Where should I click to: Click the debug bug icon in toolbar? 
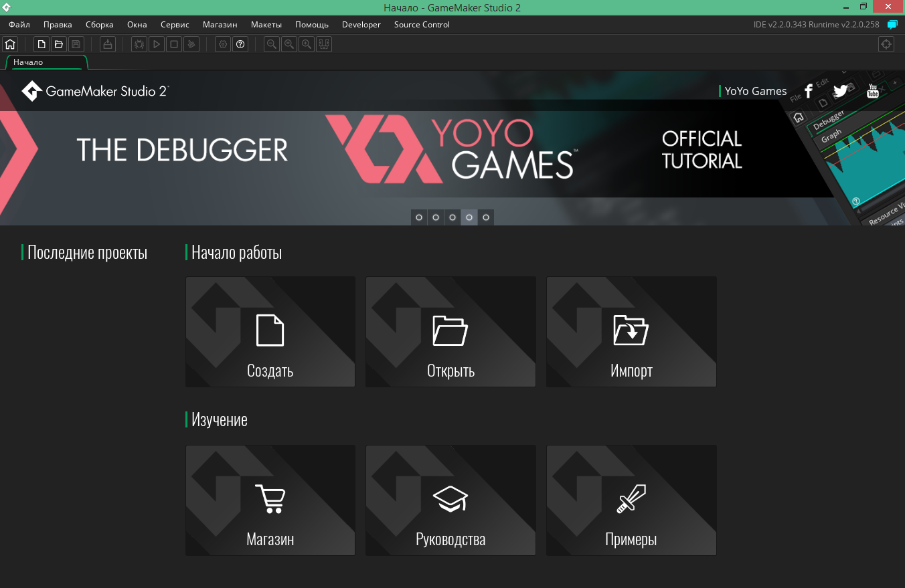click(x=139, y=45)
